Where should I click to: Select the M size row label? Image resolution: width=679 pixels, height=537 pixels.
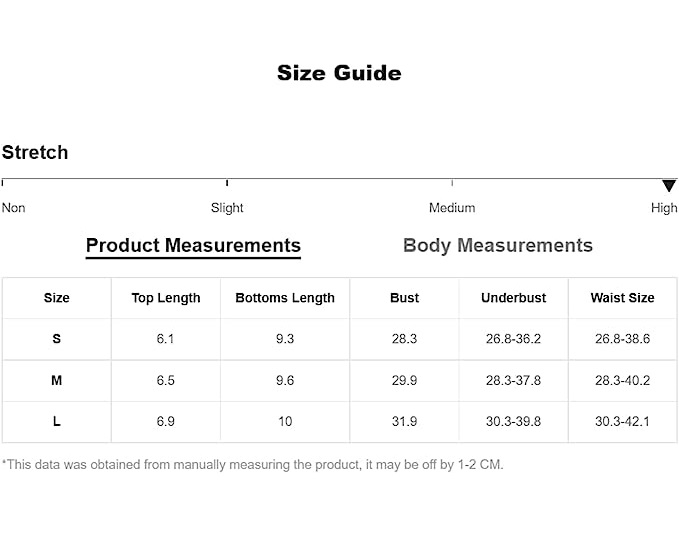coord(57,381)
